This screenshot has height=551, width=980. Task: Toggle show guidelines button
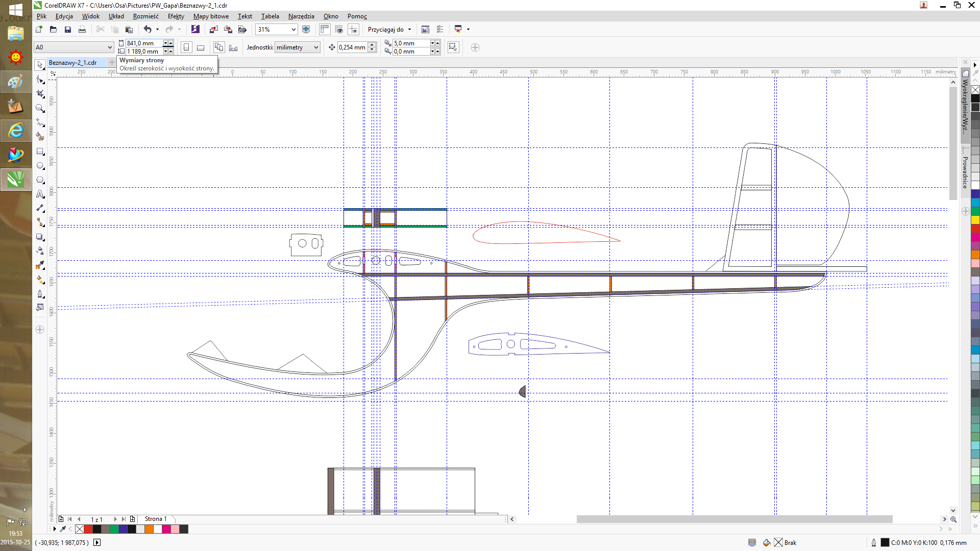coord(353,30)
